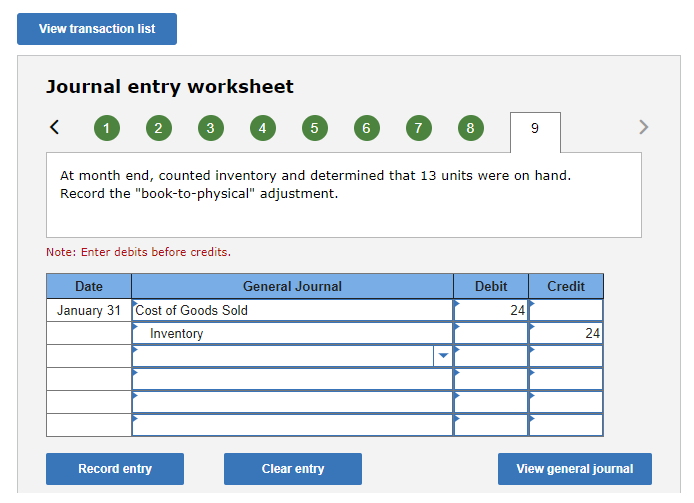Image resolution: width=694 pixels, height=503 pixels.
Task: Click the Credit column header
Action: [566, 286]
